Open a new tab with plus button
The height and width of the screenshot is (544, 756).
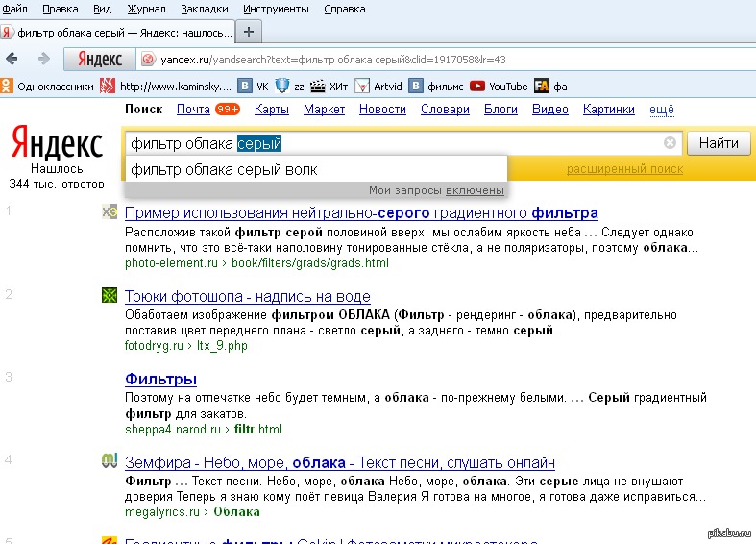click(x=250, y=31)
